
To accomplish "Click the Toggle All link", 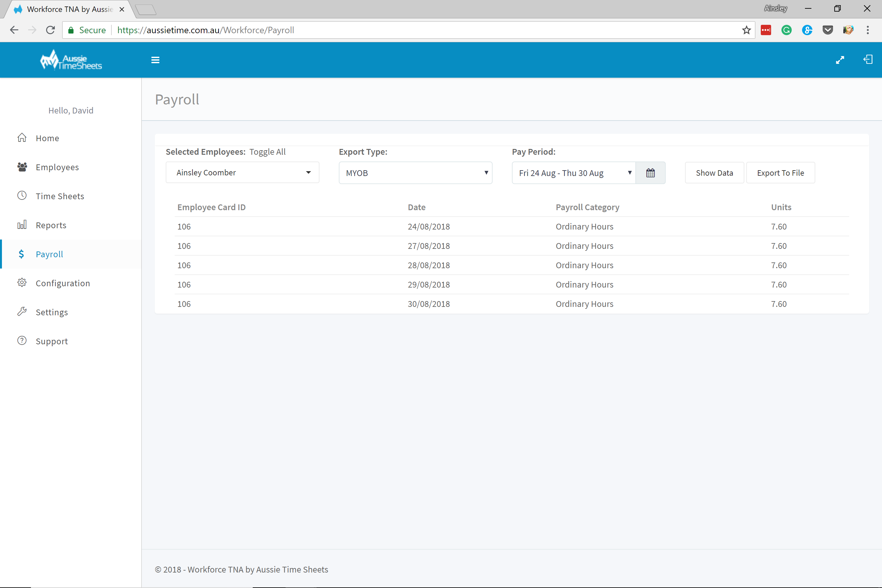I will (x=267, y=152).
